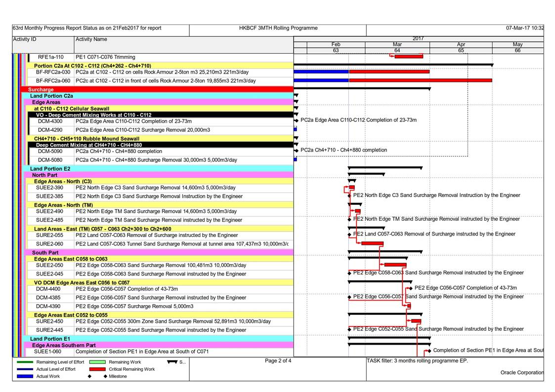Viewport: 555px width, 392px height.
Task: Click activity ID SURE2-055
Action: tap(49, 235)
